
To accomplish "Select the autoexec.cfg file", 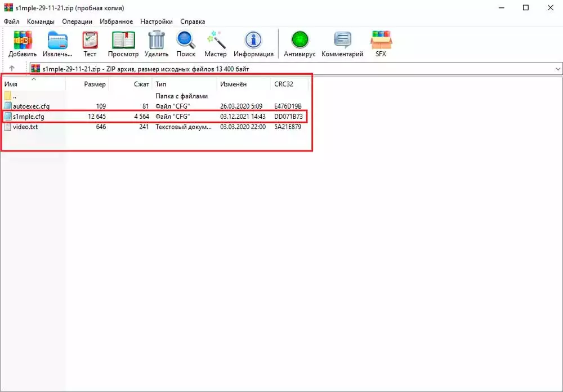I will tap(31, 106).
